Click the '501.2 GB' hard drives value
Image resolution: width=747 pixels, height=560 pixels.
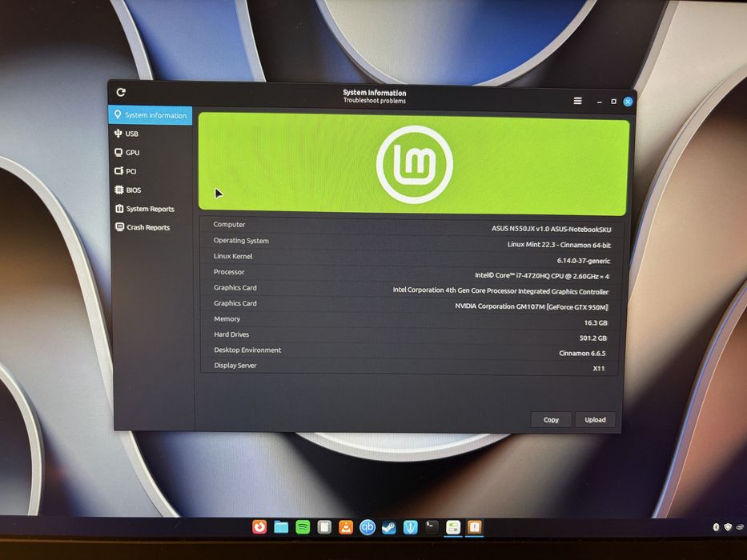593,338
